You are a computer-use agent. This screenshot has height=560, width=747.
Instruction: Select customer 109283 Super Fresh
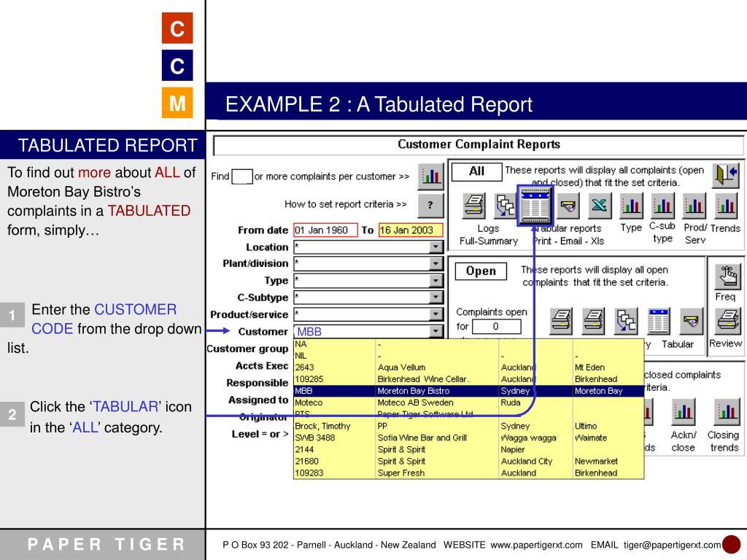[469, 472]
